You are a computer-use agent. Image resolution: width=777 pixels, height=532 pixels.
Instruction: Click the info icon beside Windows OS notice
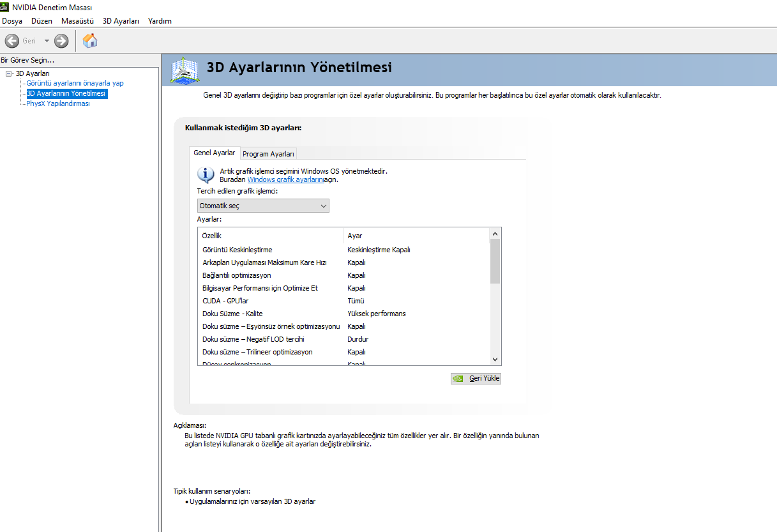(206, 175)
